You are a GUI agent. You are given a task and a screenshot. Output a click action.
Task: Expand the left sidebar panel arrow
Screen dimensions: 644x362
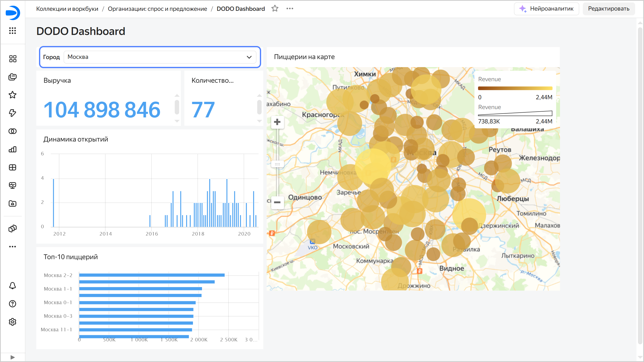pyautogui.click(x=13, y=357)
